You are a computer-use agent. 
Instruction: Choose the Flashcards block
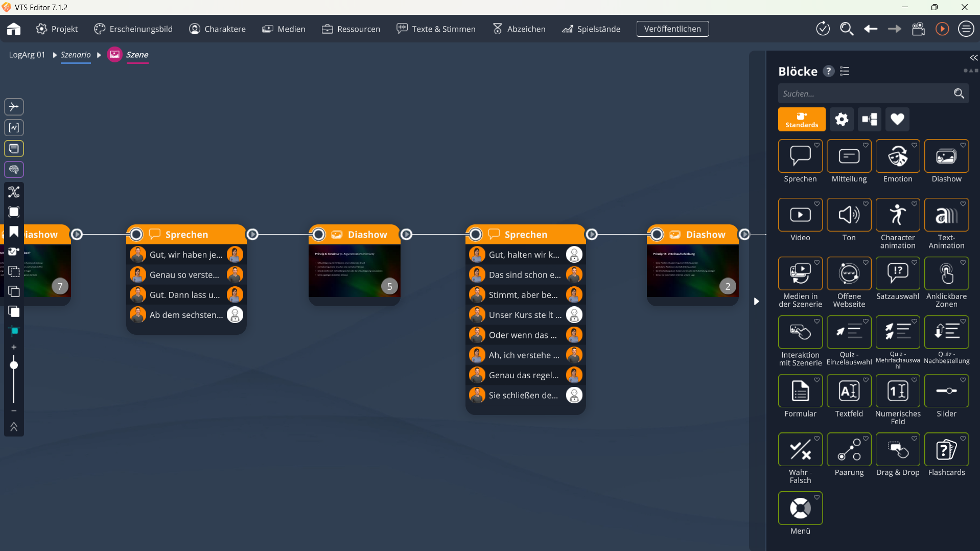pos(946,450)
